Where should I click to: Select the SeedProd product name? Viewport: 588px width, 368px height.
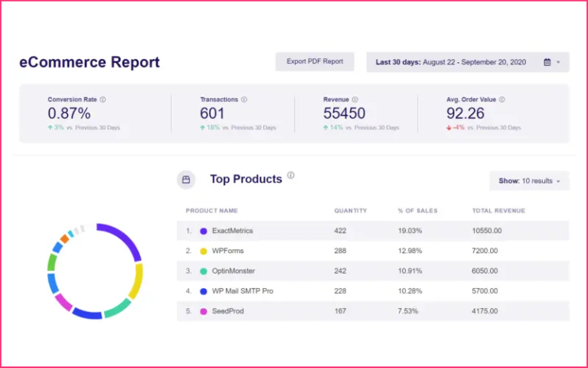(228, 311)
